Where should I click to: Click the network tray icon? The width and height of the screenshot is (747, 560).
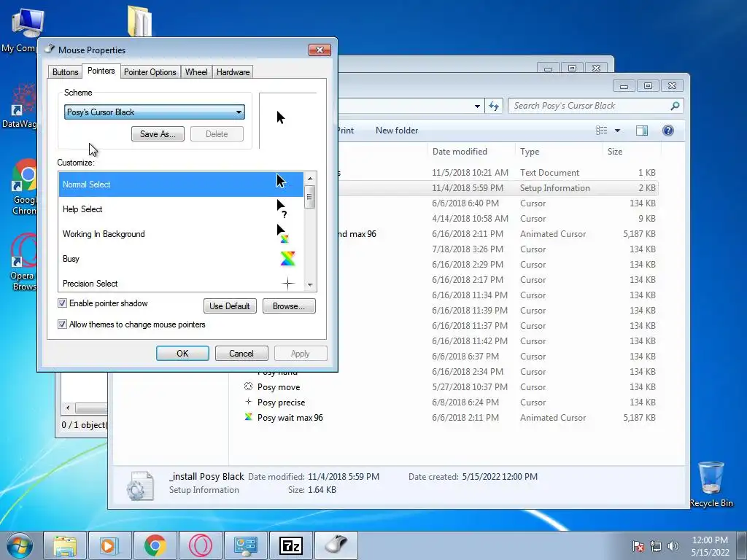656,546
